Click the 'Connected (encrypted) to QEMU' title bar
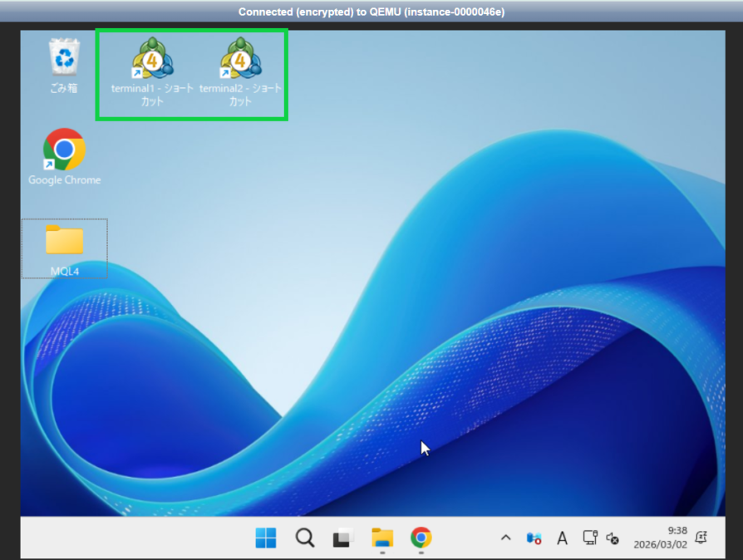The image size is (743, 560). point(371,12)
